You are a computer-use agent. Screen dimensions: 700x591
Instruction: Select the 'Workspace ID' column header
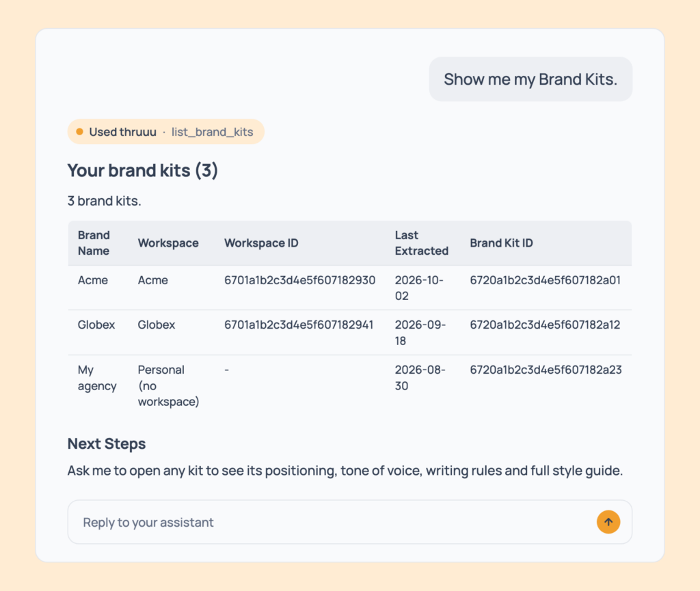point(261,243)
